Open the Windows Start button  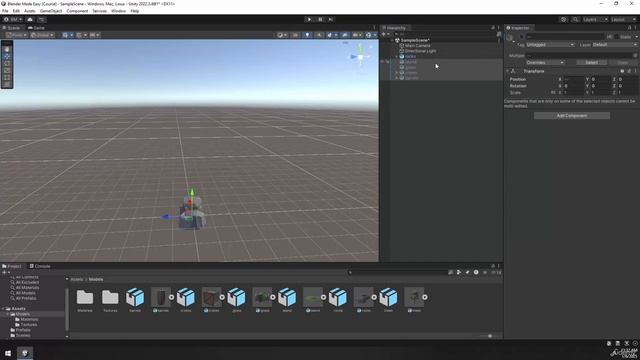click(x=8, y=353)
